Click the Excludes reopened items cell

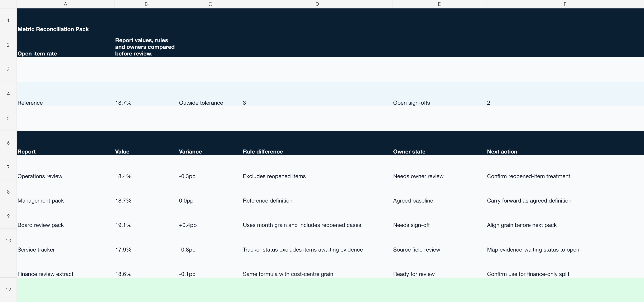click(317, 167)
